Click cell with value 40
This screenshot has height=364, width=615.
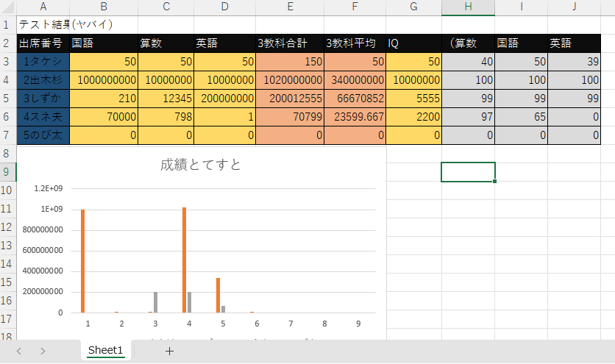pos(469,62)
